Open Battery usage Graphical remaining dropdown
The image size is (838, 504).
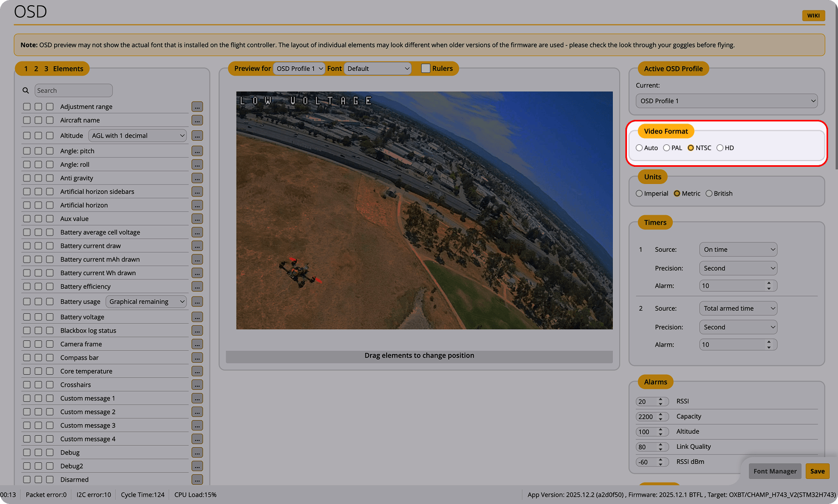pos(146,302)
